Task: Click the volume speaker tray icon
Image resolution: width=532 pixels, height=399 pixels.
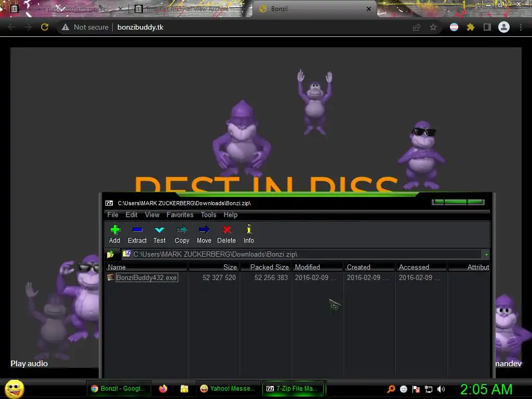Action: (441, 389)
